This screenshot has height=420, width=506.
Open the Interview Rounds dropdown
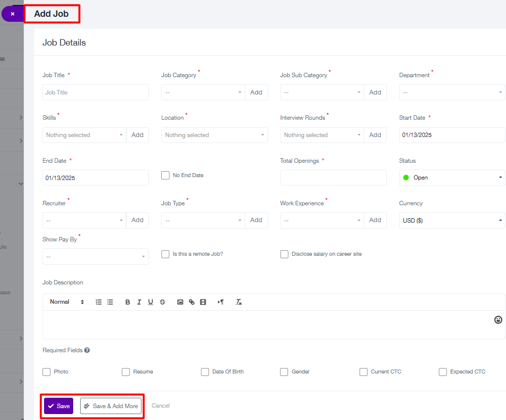tap(322, 135)
